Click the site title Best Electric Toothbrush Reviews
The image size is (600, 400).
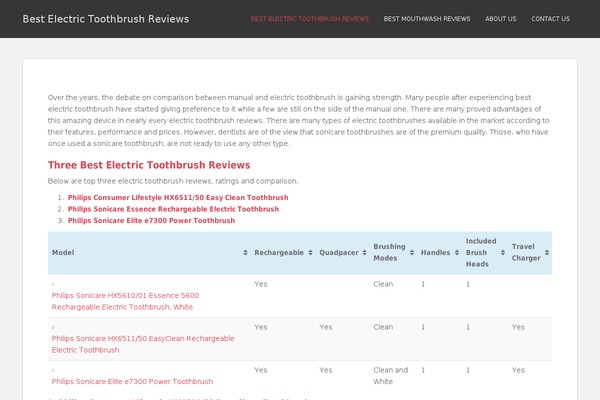106,19
